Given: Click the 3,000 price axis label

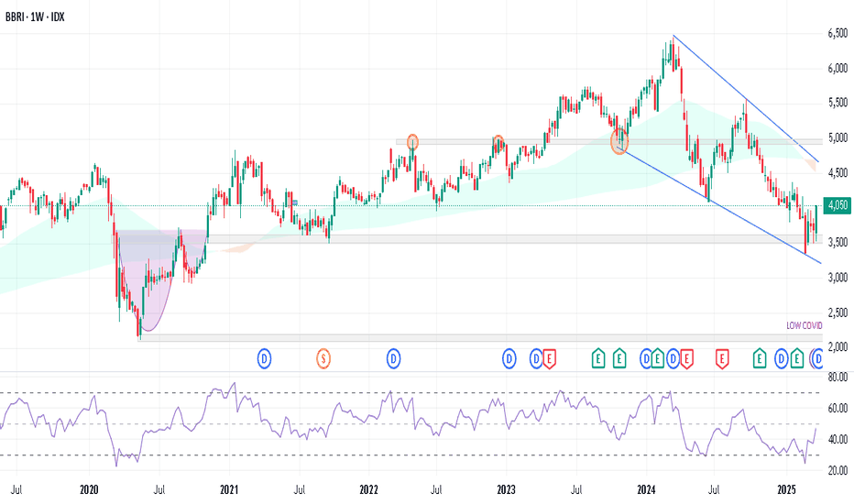Looking at the screenshot, I should point(838,278).
